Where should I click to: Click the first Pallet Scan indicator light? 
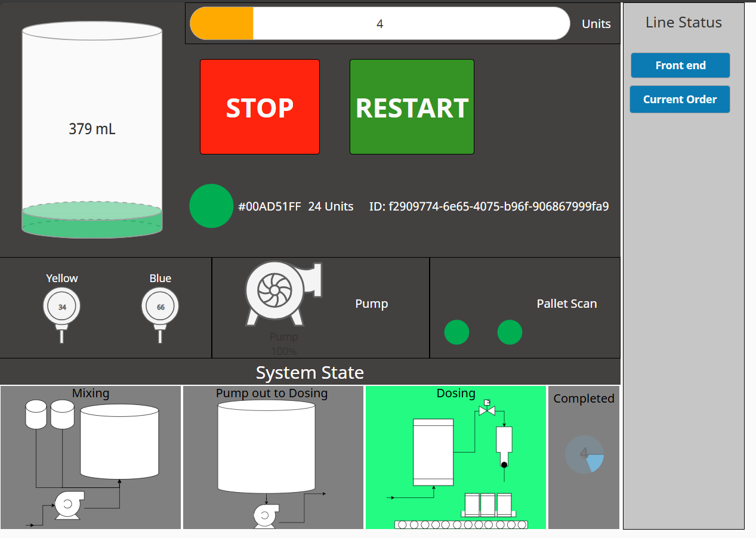456,332
